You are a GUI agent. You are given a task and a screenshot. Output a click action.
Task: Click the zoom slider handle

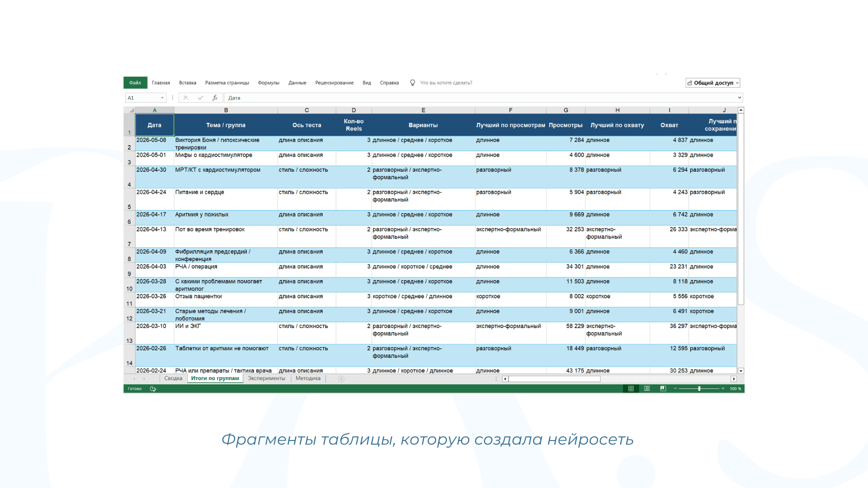point(699,389)
